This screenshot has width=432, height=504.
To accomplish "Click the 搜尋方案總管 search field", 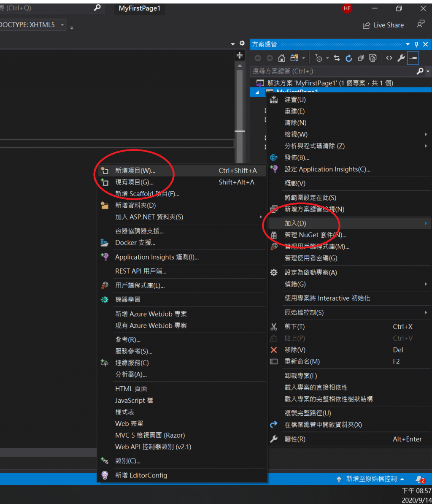I will (x=332, y=71).
